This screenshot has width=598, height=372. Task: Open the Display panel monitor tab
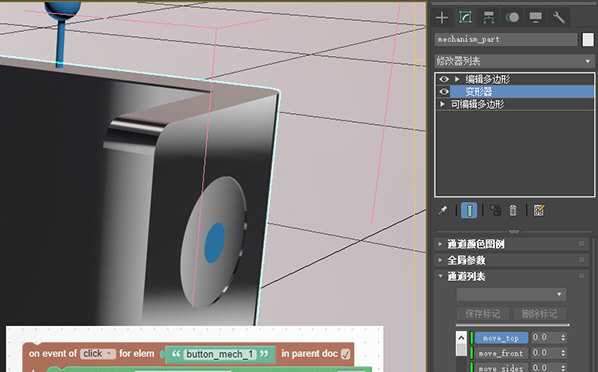pyautogui.click(x=535, y=17)
